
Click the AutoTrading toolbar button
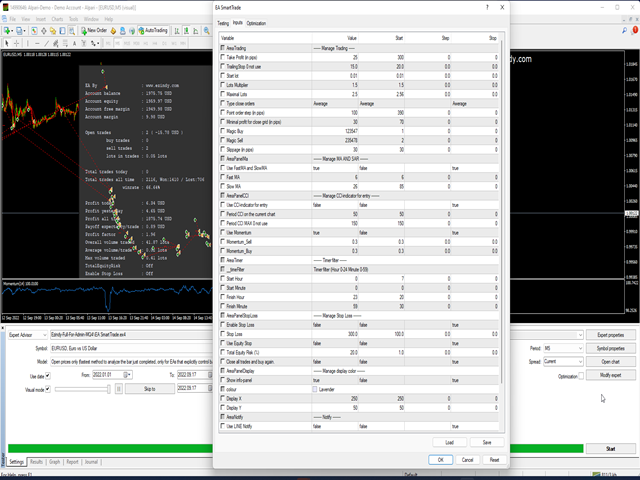pos(153,31)
